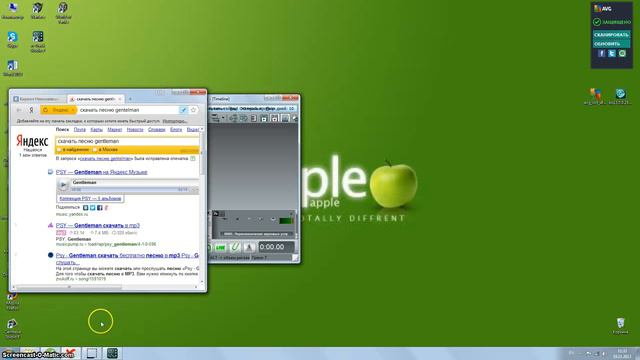Click the Yandex logo on the search page
Image resolution: width=640 pixels, height=360 pixels.
pos(32,141)
